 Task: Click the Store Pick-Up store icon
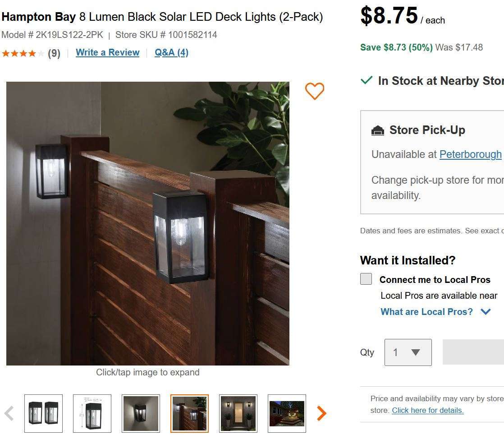(x=377, y=130)
